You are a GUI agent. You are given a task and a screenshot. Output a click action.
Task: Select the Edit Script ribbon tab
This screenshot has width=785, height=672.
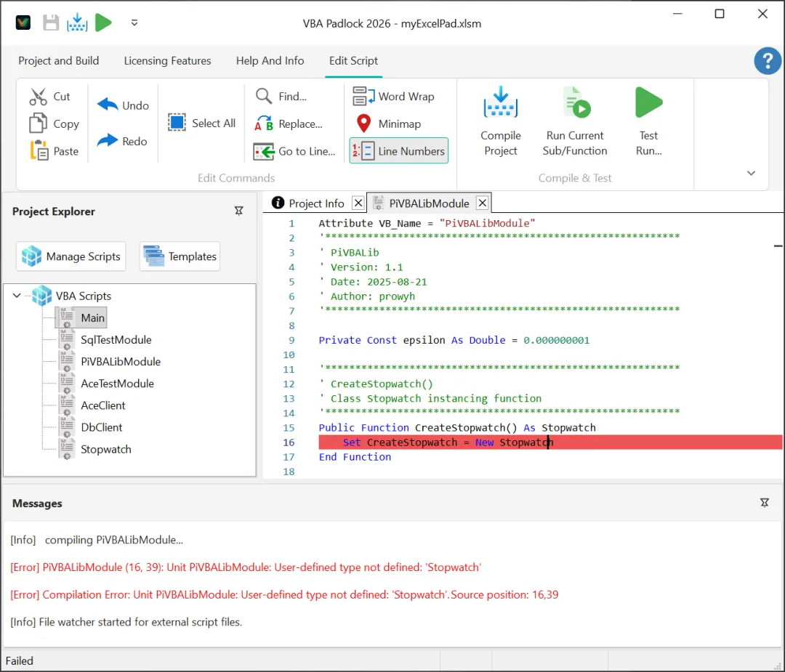(x=353, y=60)
